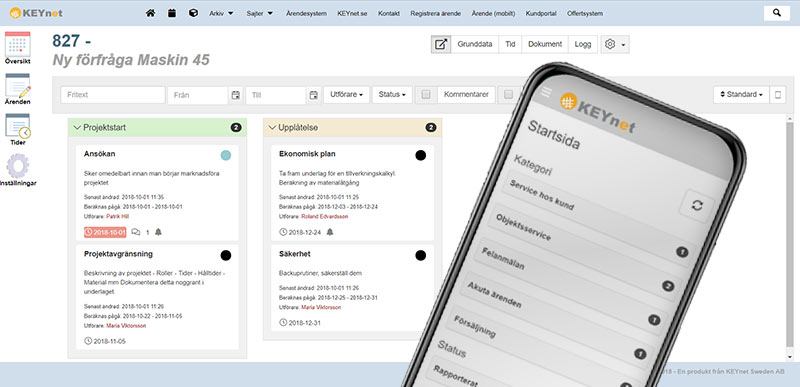
Task: Open the Arkiv menu
Action: click(221, 14)
